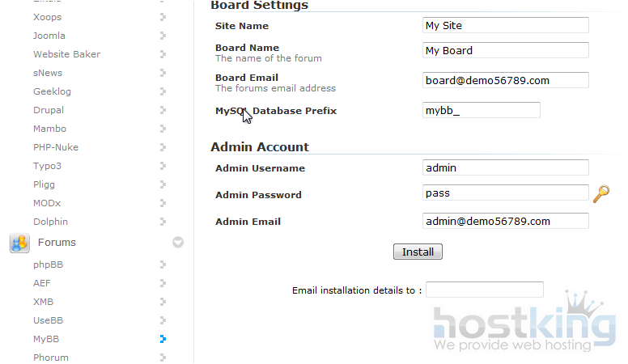Click the arrow beside Drupal
The height and width of the screenshot is (364, 628).
pos(163,110)
